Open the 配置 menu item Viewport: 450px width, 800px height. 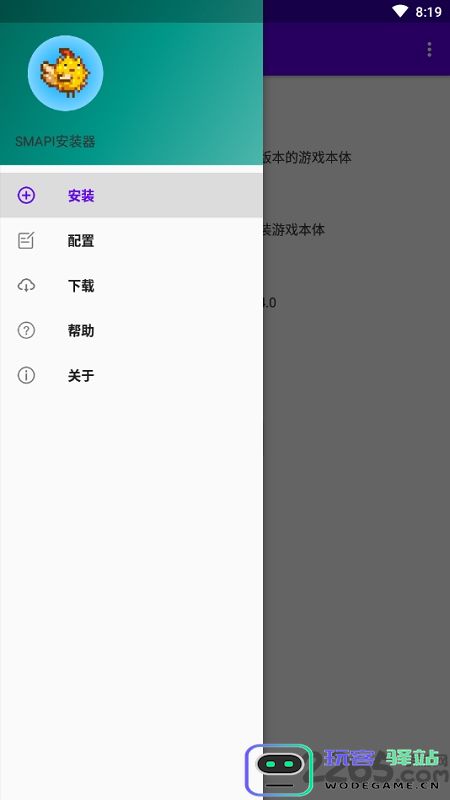coord(131,240)
